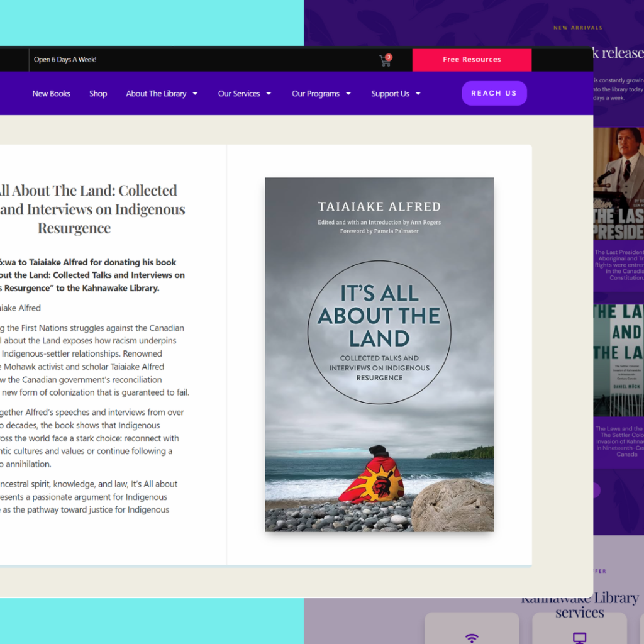This screenshot has width=644, height=644.
Task: Click the Free Resources button
Action: [x=472, y=60]
